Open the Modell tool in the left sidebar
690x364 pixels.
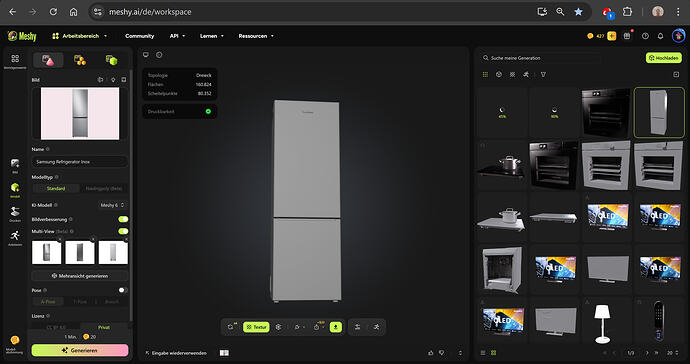(15, 190)
